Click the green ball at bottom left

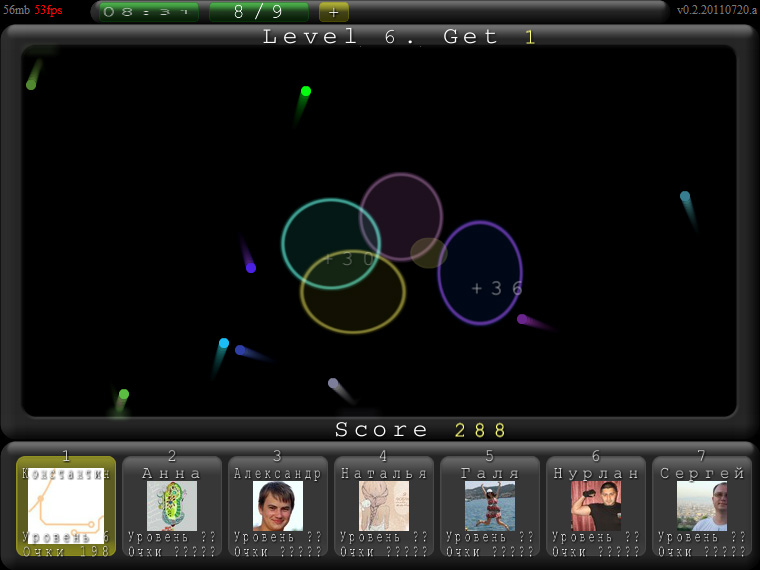click(124, 394)
